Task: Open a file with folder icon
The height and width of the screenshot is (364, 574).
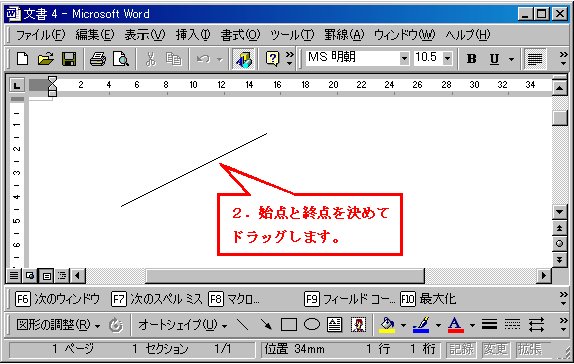Action: pyautogui.click(x=45, y=59)
